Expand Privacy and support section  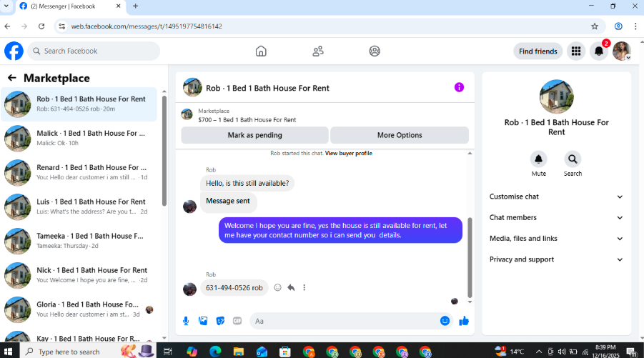point(556,259)
